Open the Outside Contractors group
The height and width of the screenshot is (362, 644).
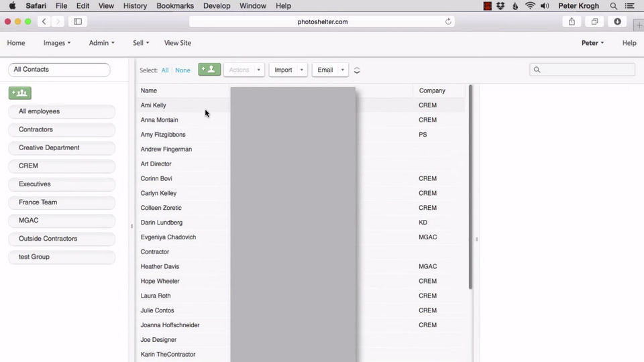pyautogui.click(x=62, y=239)
